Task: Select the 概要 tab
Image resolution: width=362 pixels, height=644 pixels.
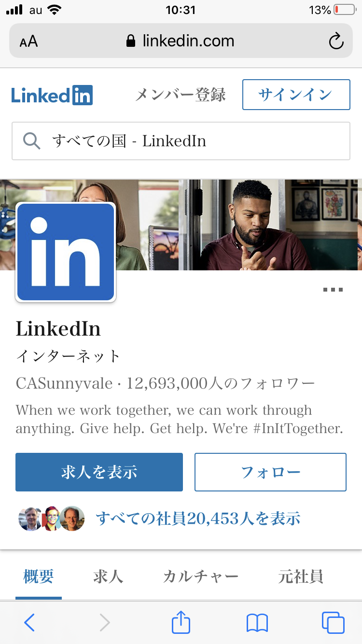Action: pos(39,576)
